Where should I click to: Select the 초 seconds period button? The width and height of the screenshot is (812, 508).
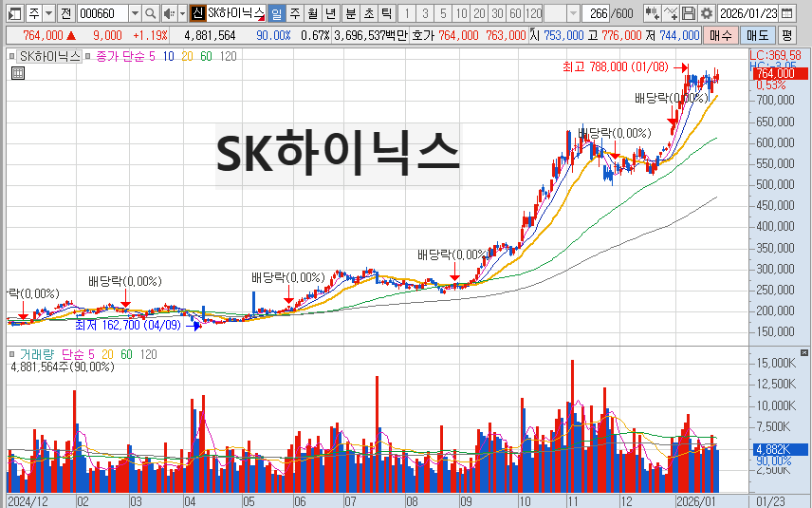click(x=369, y=13)
